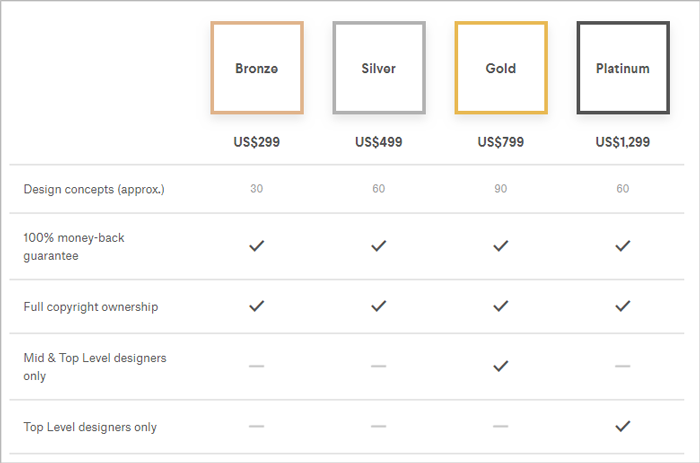700x463 pixels.
Task: Click Silver dash for Mid & Top Level
Action: click(379, 367)
